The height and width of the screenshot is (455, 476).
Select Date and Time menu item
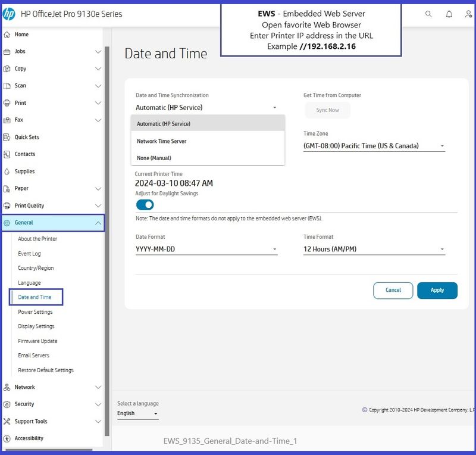[x=35, y=297]
